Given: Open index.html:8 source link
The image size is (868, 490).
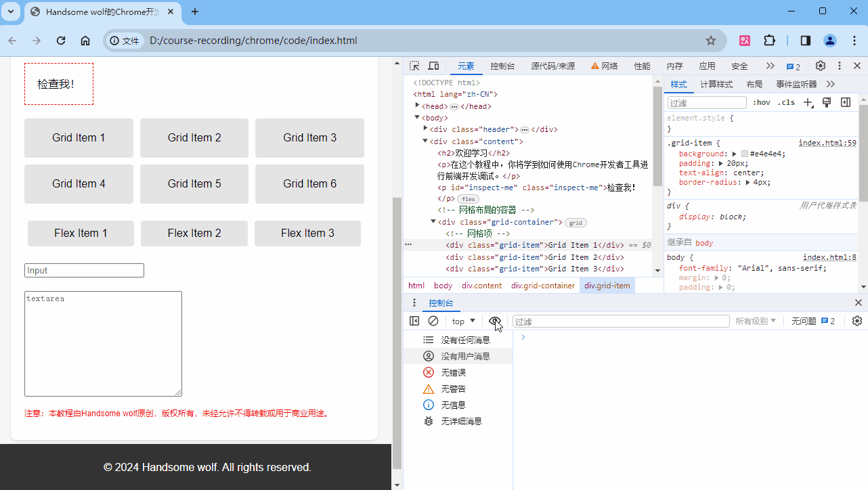Looking at the screenshot, I should (x=829, y=257).
